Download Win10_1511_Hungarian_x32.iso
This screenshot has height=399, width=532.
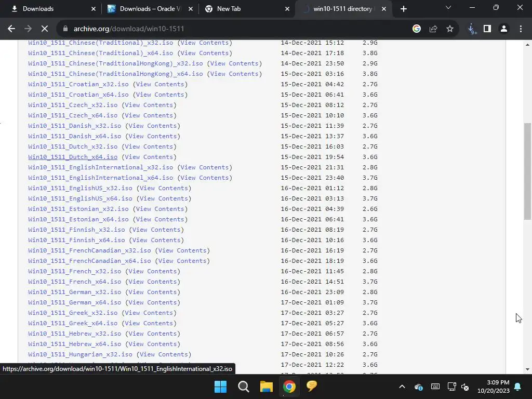tap(80, 354)
